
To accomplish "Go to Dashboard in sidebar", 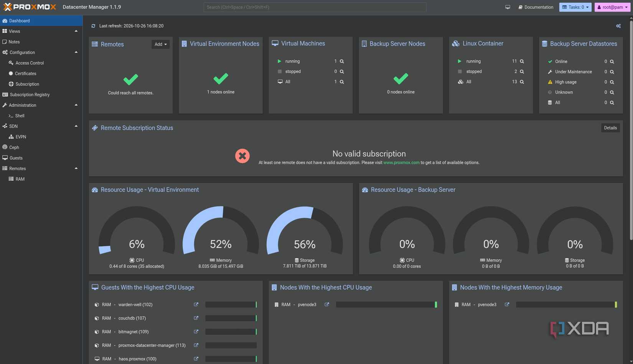I will click(41, 21).
